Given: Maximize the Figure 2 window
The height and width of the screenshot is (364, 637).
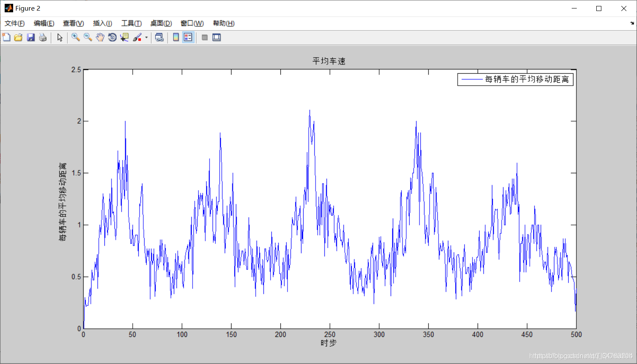Looking at the screenshot, I should click(599, 8).
